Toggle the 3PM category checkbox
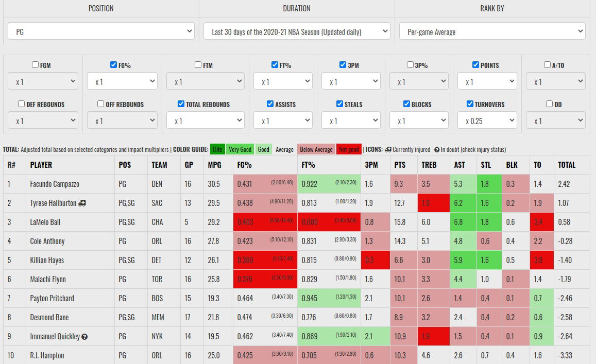Image resolution: width=596 pixels, height=364 pixels. coord(343,64)
